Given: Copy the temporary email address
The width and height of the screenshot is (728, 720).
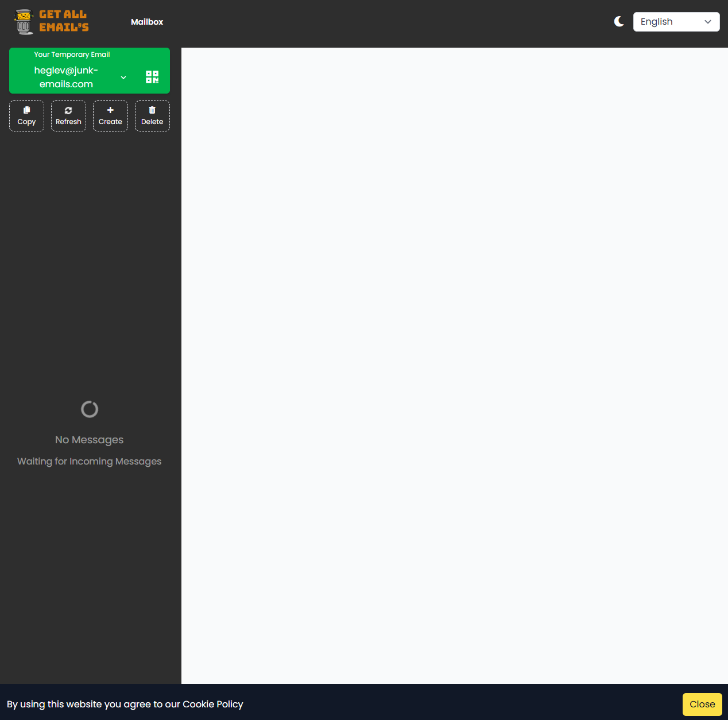Looking at the screenshot, I should coord(26,116).
